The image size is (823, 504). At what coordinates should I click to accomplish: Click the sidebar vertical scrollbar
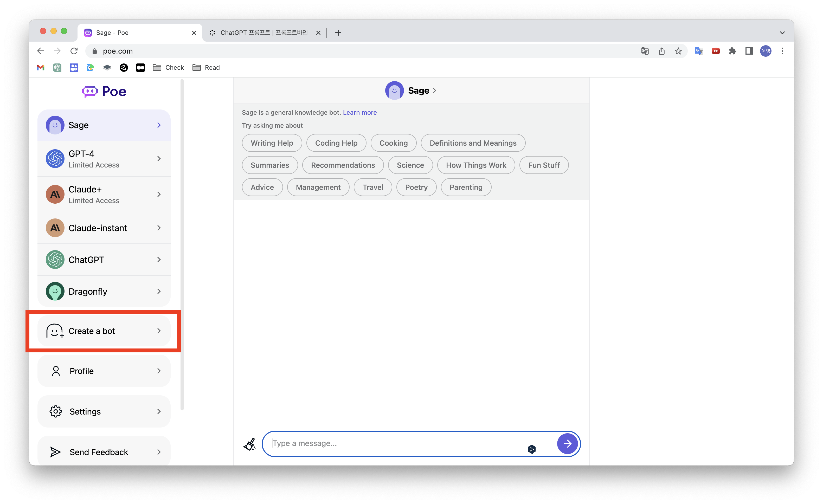182,244
